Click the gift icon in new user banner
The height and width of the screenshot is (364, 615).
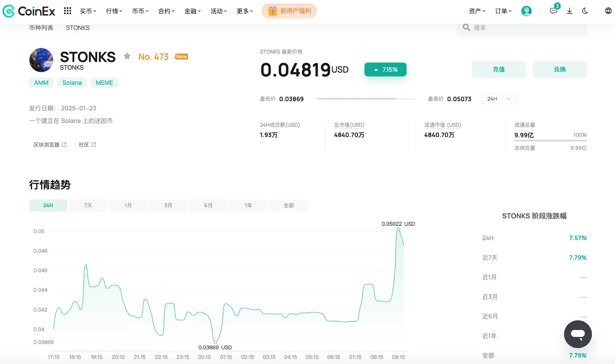click(x=272, y=11)
